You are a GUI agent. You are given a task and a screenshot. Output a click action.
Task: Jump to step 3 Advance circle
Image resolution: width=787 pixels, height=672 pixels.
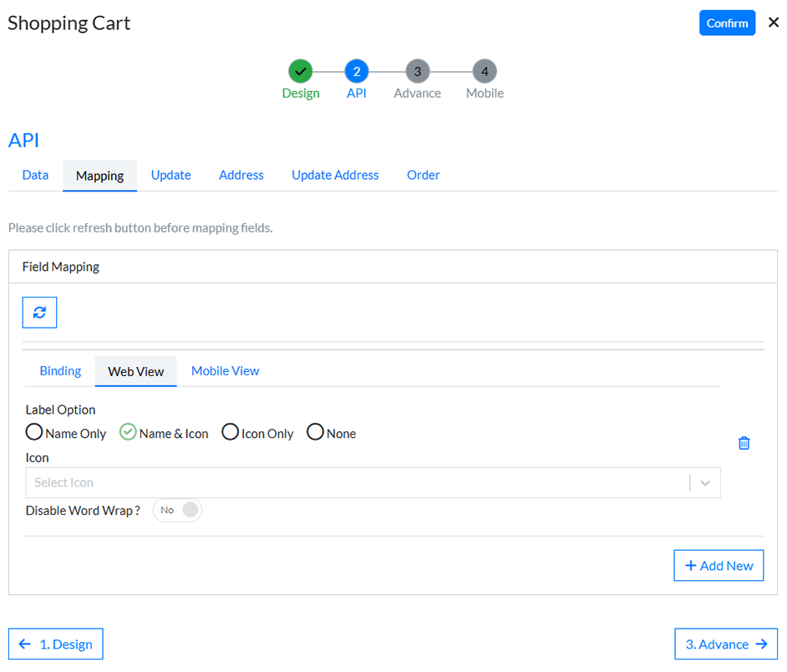418,72
